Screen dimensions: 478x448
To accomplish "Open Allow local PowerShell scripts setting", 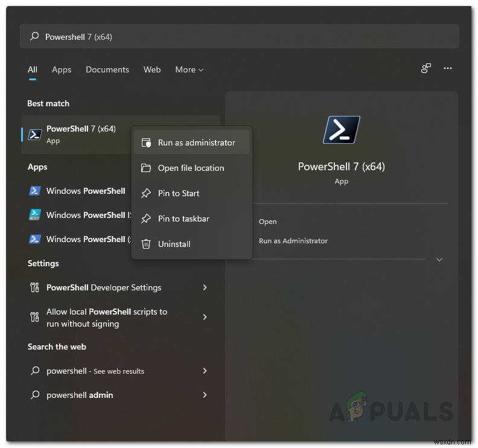I will pos(119,317).
